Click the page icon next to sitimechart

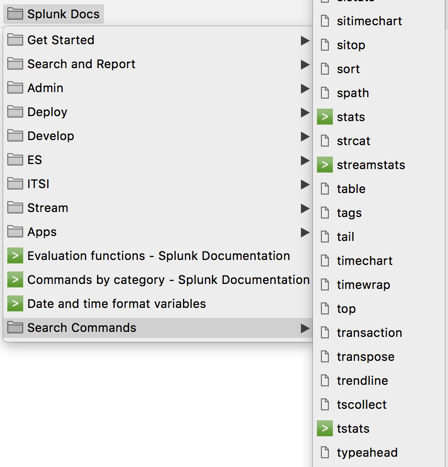[325, 21]
